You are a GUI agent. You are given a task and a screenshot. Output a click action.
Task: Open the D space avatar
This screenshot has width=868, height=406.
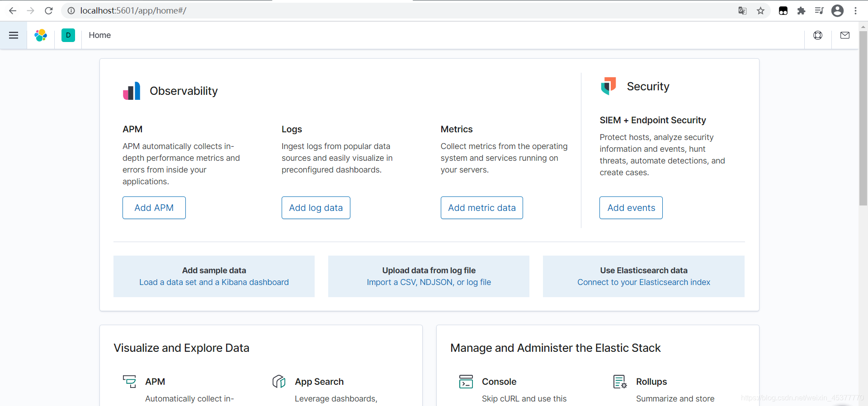tap(68, 35)
